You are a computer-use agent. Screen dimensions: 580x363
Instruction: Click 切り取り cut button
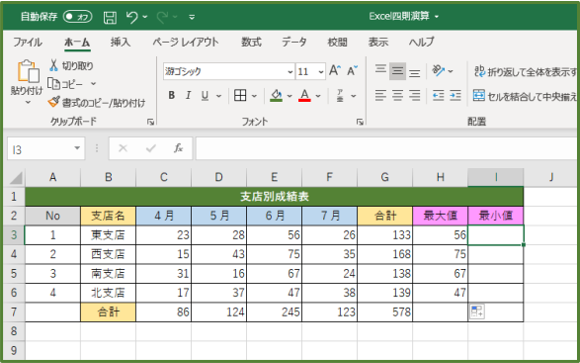point(71,65)
